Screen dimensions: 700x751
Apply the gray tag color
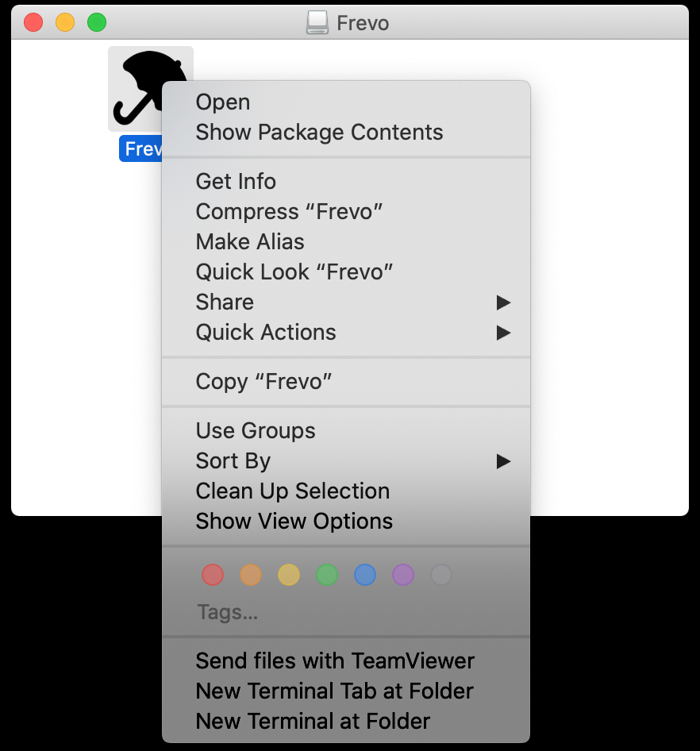pyautogui.click(x=441, y=574)
